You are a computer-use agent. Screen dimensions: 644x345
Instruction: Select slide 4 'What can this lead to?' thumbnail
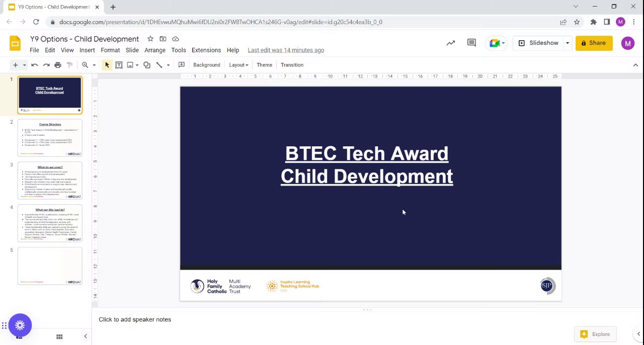[50, 223]
